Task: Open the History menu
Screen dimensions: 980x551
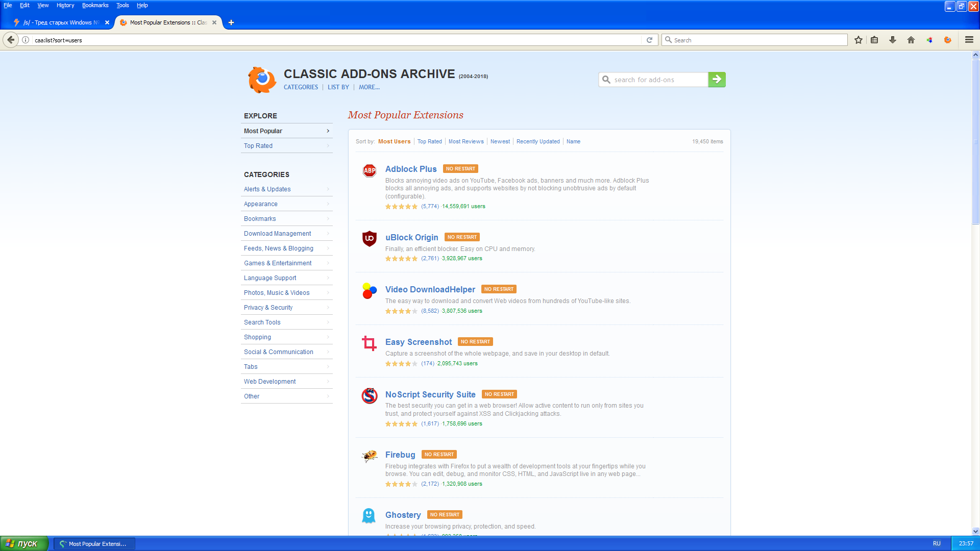Action: tap(65, 5)
